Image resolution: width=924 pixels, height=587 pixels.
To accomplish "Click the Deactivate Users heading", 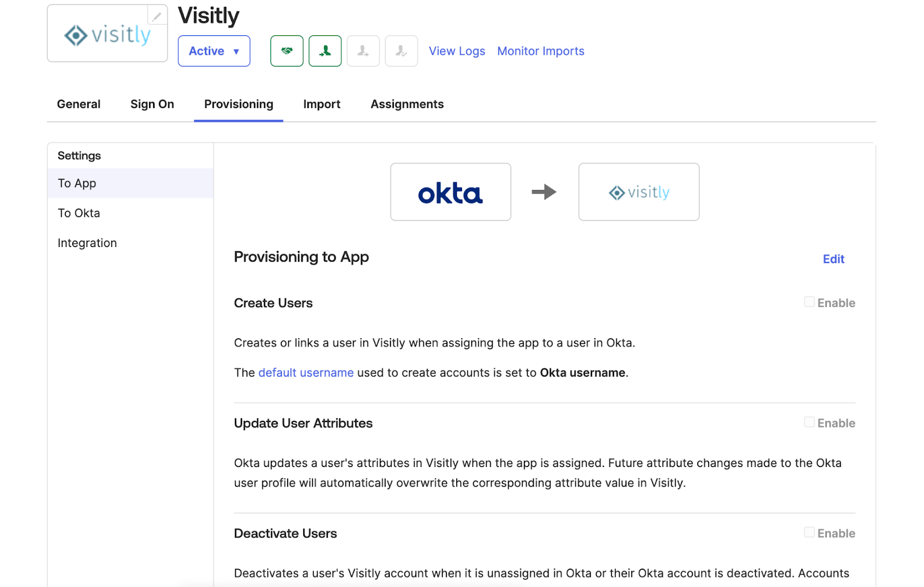I will (285, 533).
